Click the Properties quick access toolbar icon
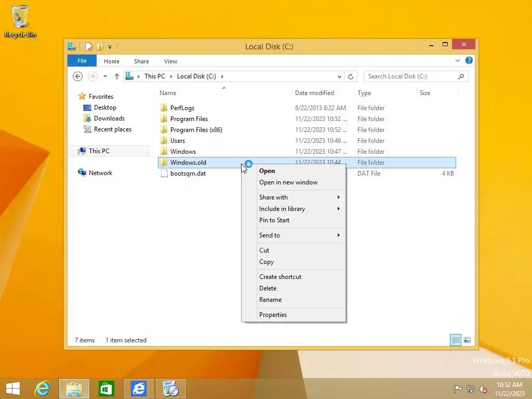The width and height of the screenshot is (532, 399). [x=88, y=46]
